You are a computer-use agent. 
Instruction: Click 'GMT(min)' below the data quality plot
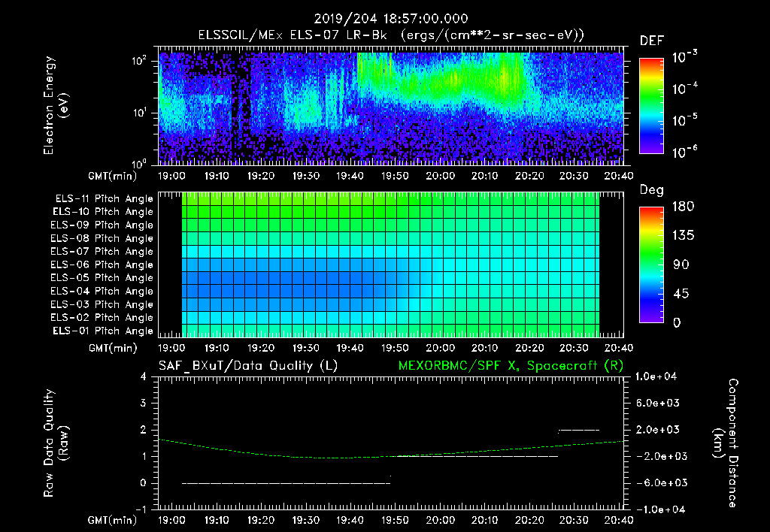click(x=112, y=521)
